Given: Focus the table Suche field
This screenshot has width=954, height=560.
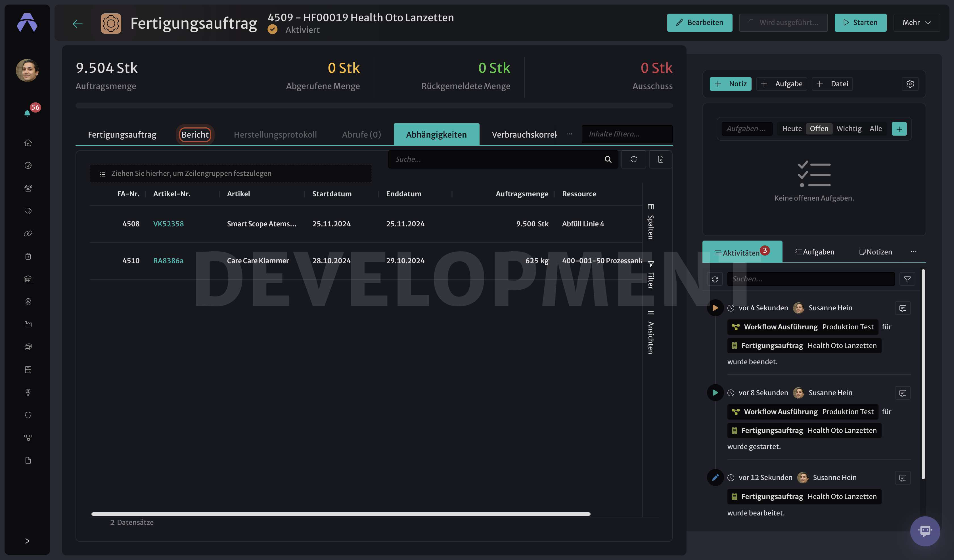Looking at the screenshot, I should click(503, 159).
